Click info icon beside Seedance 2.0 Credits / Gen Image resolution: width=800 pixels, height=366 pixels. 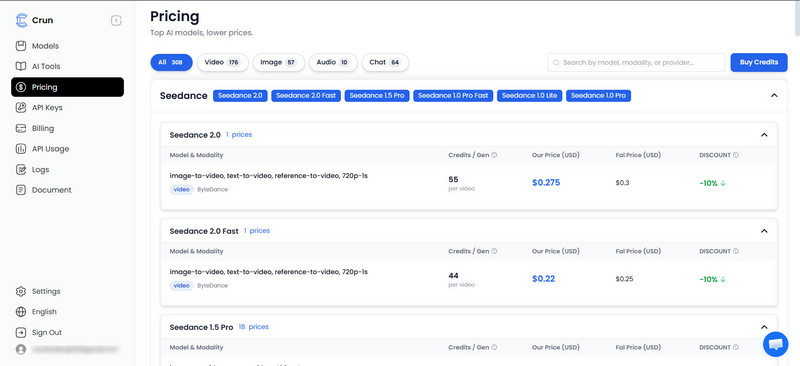coord(494,155)
